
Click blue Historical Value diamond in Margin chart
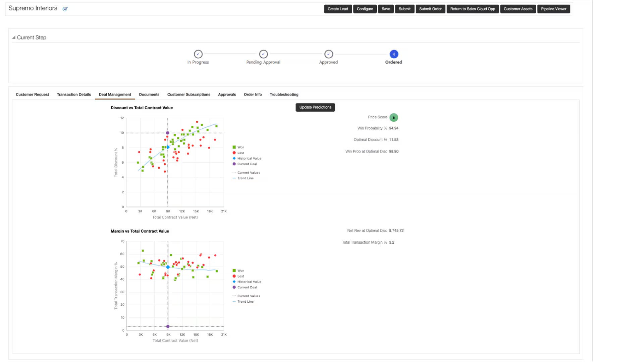[x=168, y=267]
